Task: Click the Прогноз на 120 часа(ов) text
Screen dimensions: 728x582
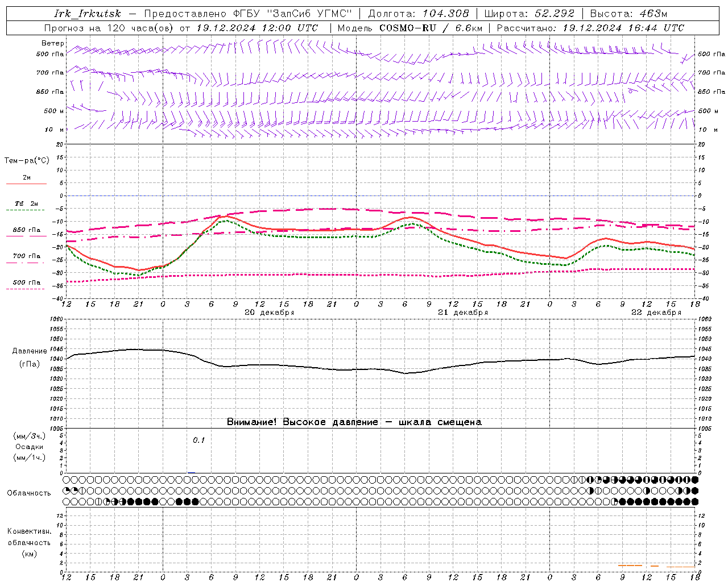Action: click(110, 28)
